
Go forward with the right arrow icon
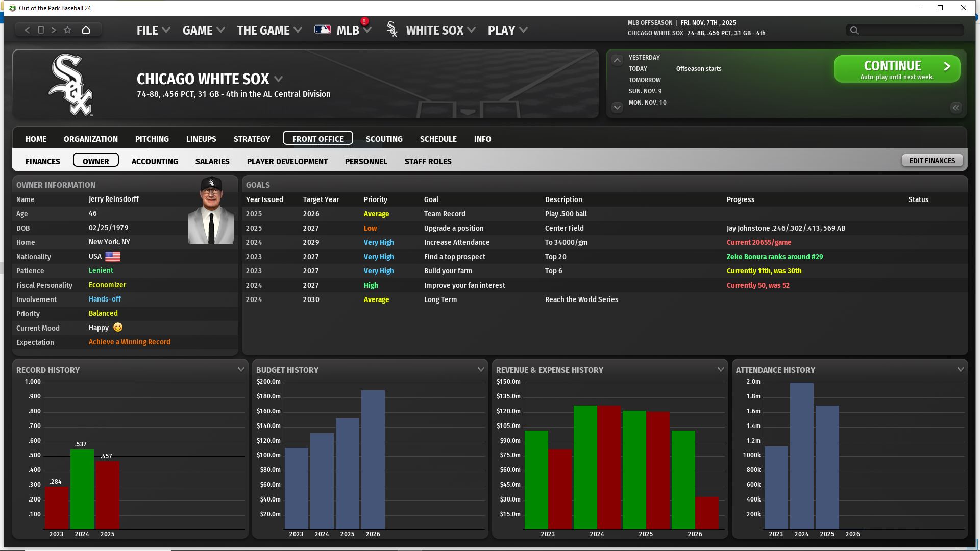pos(54,30)
